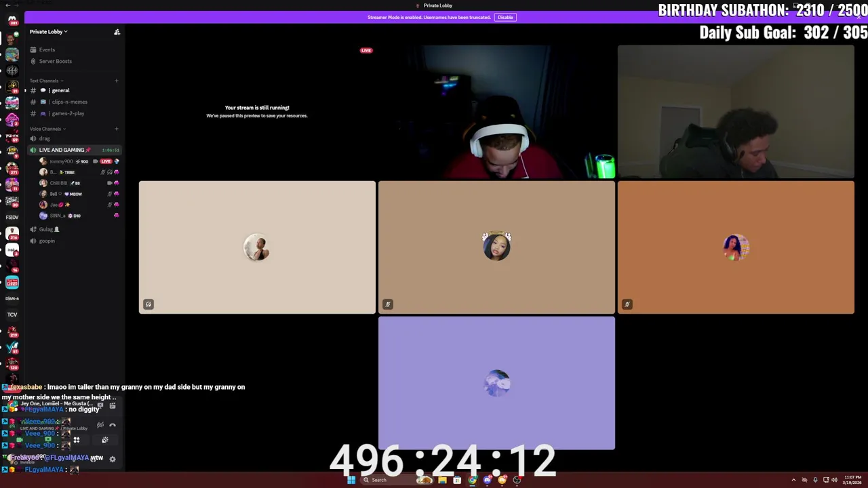Disable Streamer Mode from the banner

pos(505,17)
